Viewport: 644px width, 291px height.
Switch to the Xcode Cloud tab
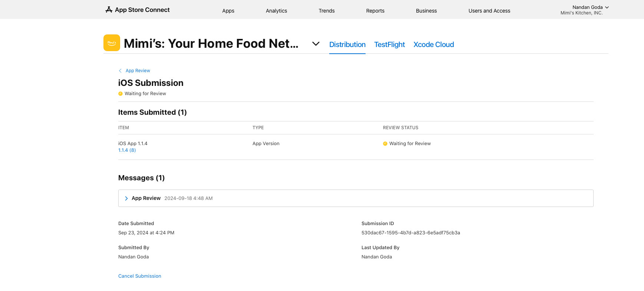pos(433,44)
